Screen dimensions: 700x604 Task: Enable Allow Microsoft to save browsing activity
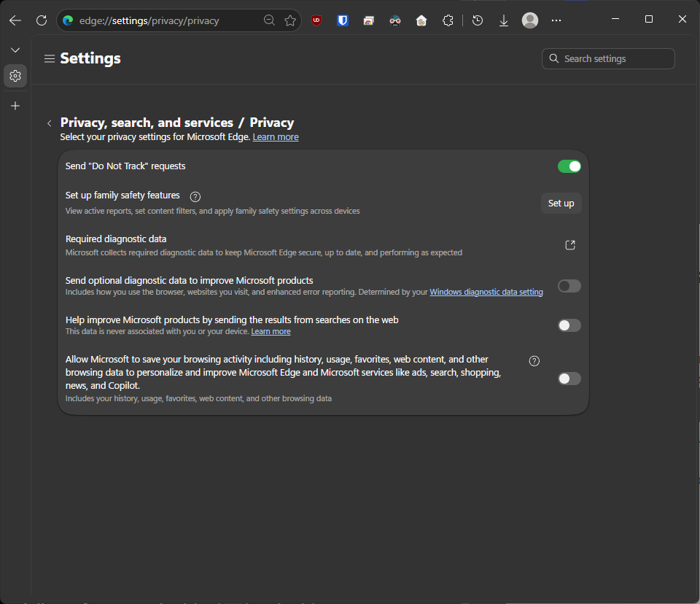click(569, 379)
